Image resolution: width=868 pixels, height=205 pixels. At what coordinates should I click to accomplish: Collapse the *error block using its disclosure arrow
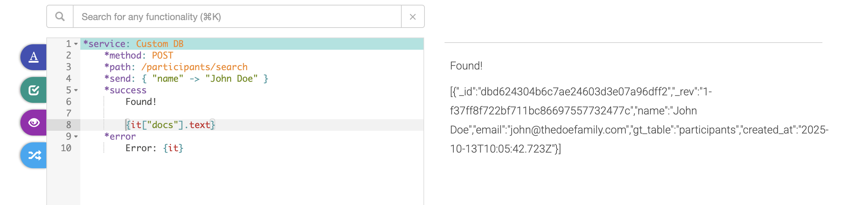tap(76, 136)
